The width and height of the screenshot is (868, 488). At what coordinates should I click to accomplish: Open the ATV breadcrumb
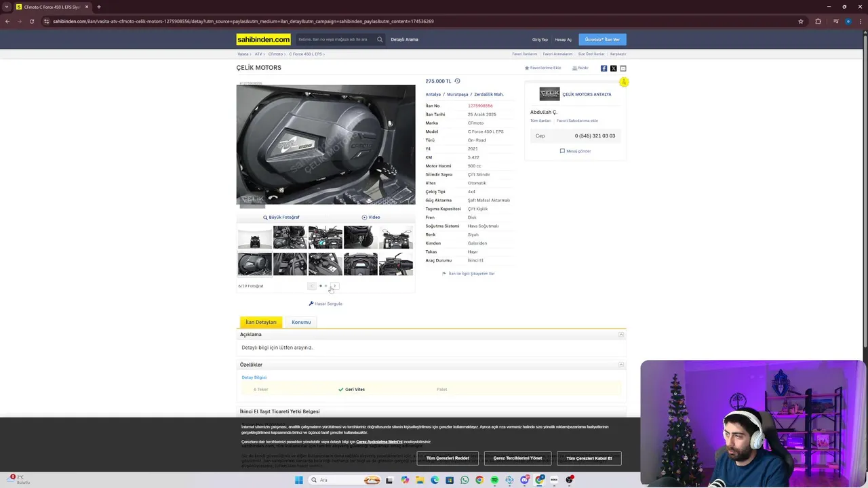coord(258,54)
